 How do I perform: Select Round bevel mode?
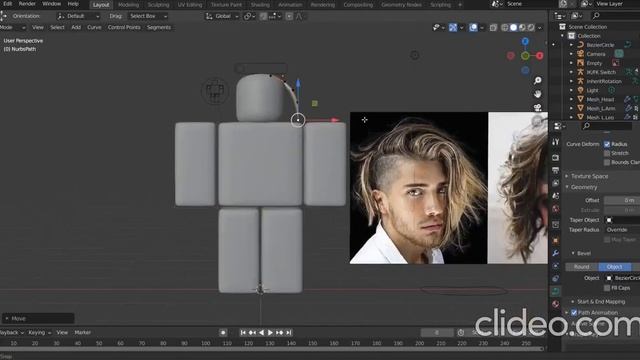582,267
